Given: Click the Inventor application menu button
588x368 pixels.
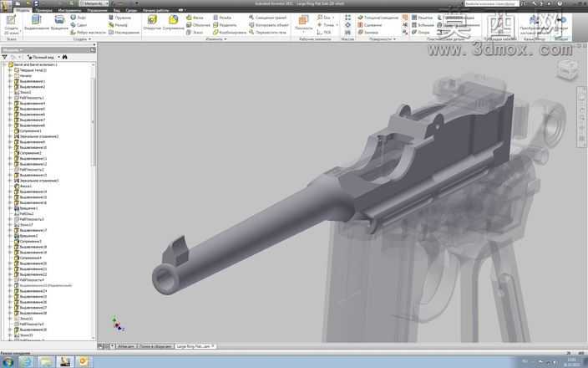Looking at the screenshot, I should tap(6, 6).
